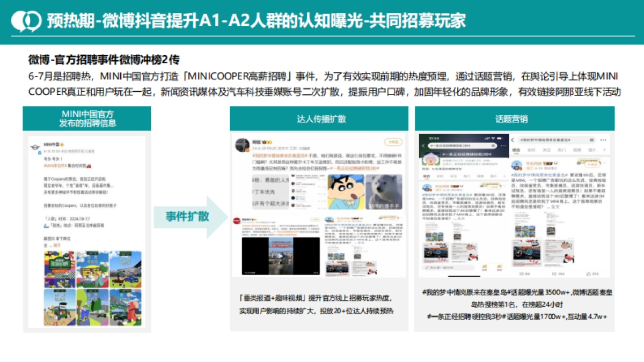Click the 关注 follow button on top influencer post
The width and height of the screenshot is (644, 362).
coord(393,142)
